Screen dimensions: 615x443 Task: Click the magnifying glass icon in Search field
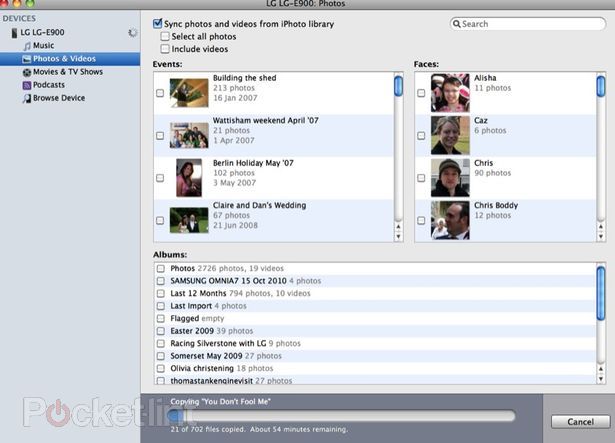[457, 24]
